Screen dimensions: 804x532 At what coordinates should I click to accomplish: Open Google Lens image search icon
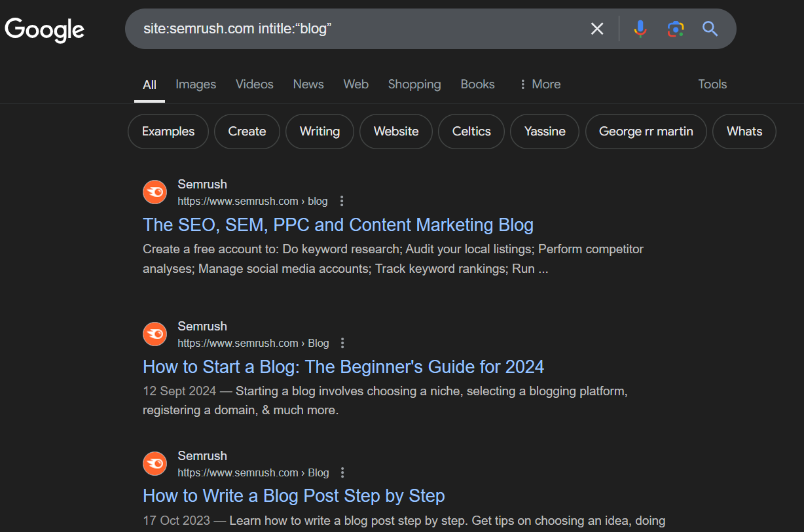click(x=676, y=29)
